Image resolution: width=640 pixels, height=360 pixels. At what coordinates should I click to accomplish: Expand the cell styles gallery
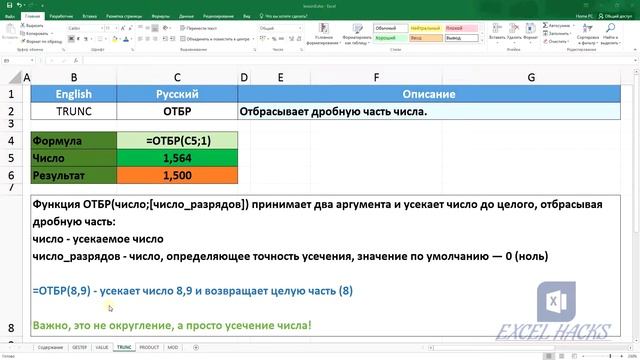482,41
